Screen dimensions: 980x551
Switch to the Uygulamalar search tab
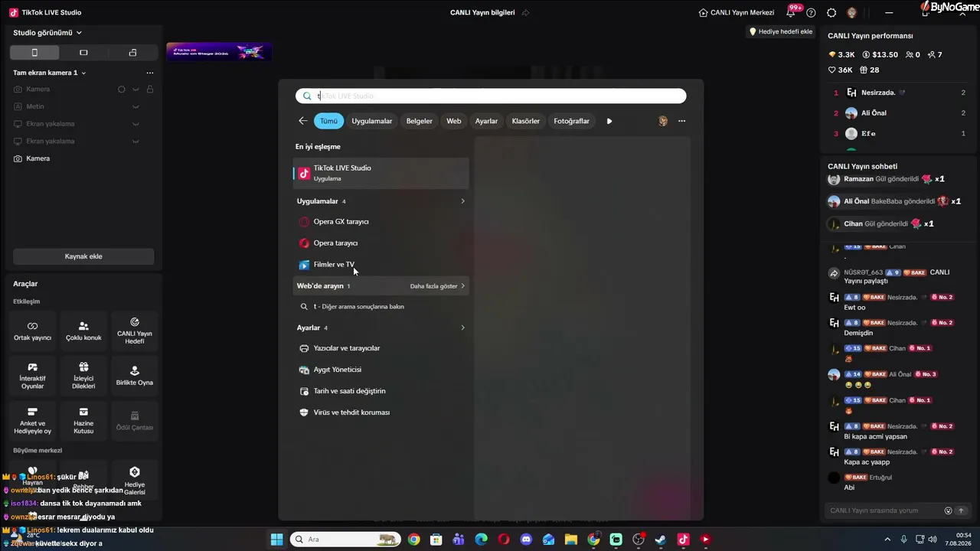tap(372, 121)
